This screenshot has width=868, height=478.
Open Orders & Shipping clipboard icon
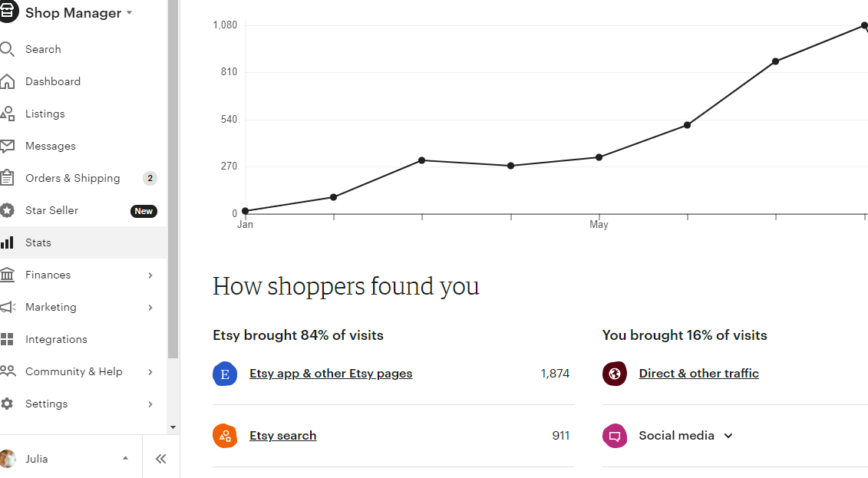click(x=7, y=178)
